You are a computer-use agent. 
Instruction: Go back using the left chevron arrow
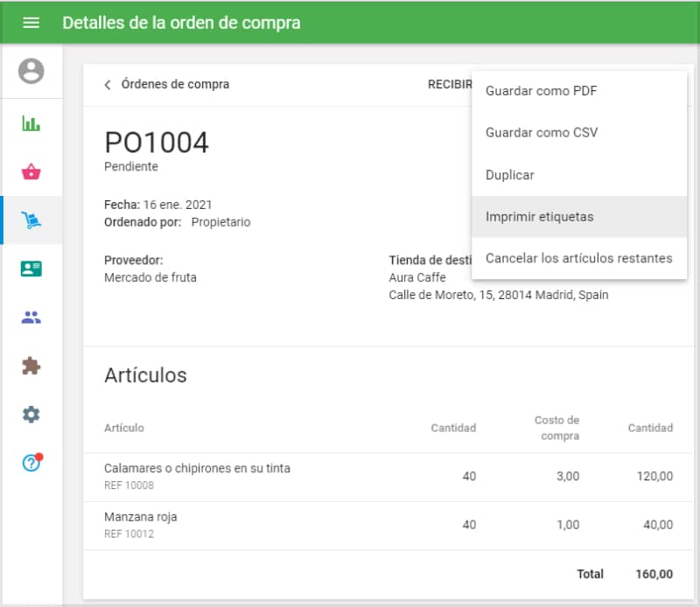(108, 85)
